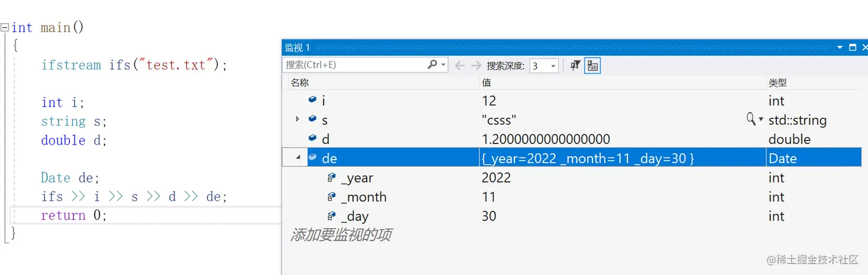The width and height of the screenshot is (868, 275).
Task: Go to next search result arrow
Action: tap(476, 65)
